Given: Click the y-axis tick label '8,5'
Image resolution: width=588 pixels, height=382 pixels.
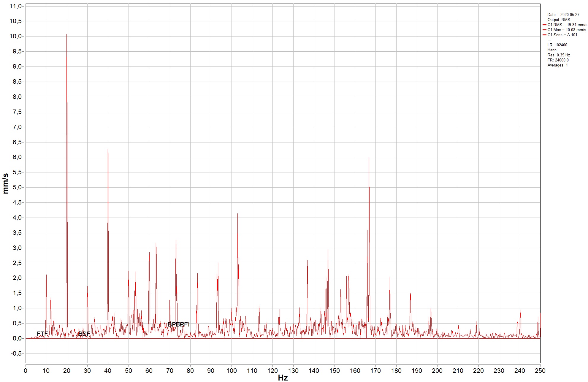Looking at the screenshot, I should (17, 82).
